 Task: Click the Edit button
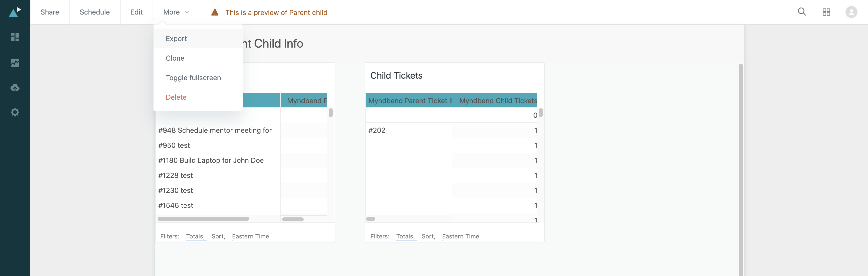coord(137,12)
